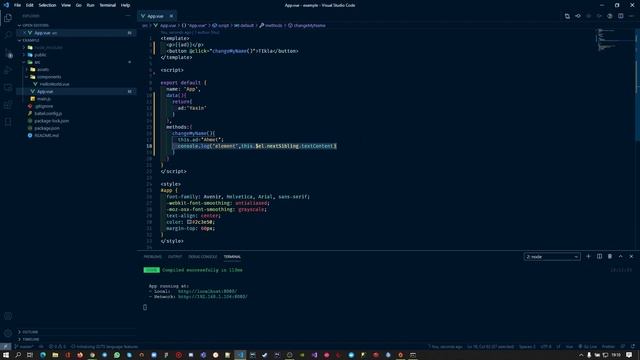Open Run and Debug view in activity bar
The width and height of the screenshot is (640, 360).
(x=8, y=70)
